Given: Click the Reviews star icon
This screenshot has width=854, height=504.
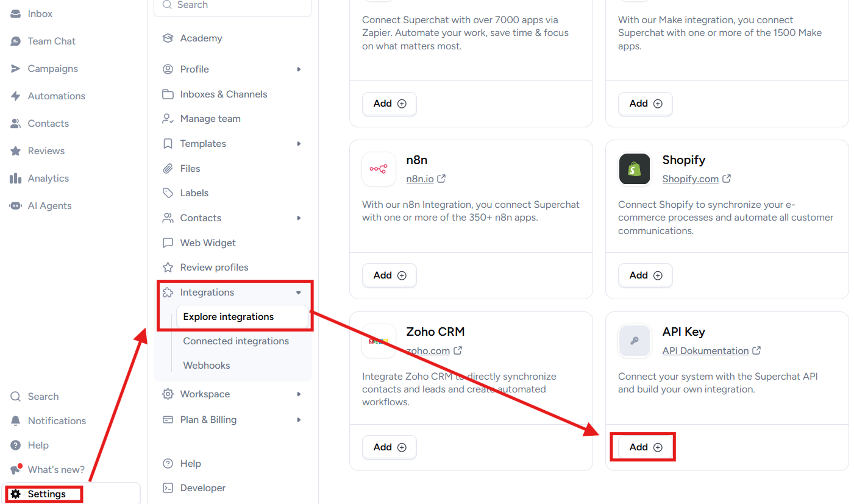Looking at the screenshot, I should point(15,151).
